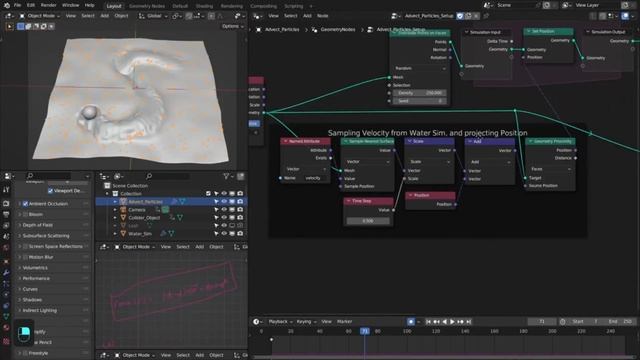Image resolution: width=640 pixels, height=360 pixels.
Task: Select the Advect_Particles object in outliner
Action: [x=145, y=201]
